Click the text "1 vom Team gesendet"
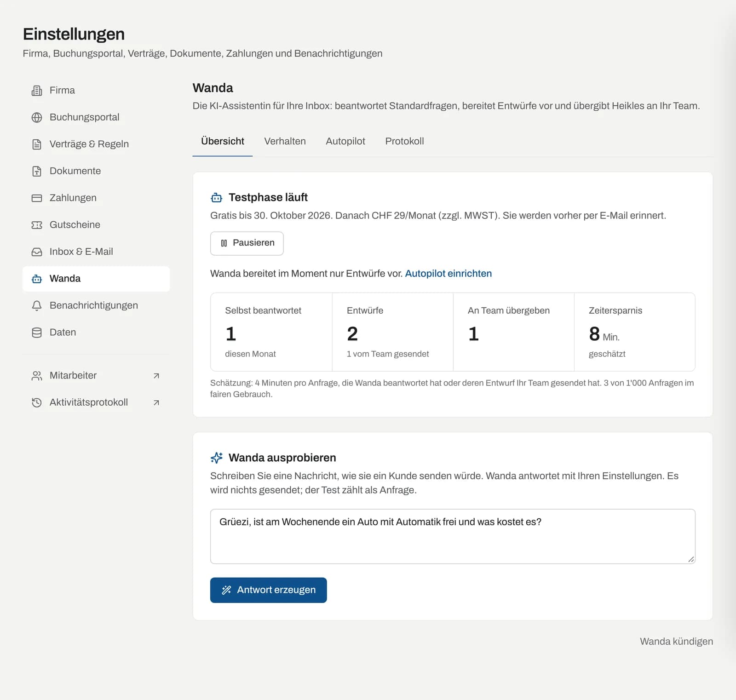 click(x=388, y=354)
